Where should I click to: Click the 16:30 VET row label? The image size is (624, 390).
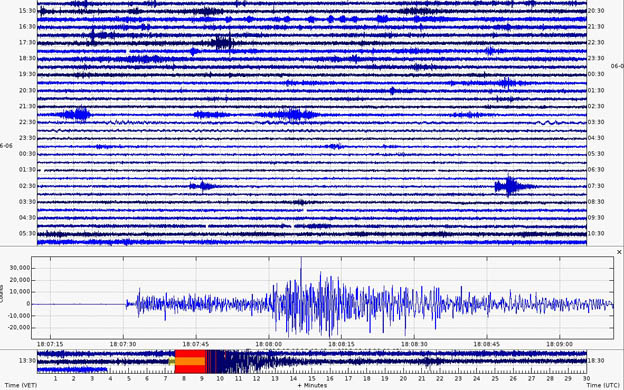point(27,27)
